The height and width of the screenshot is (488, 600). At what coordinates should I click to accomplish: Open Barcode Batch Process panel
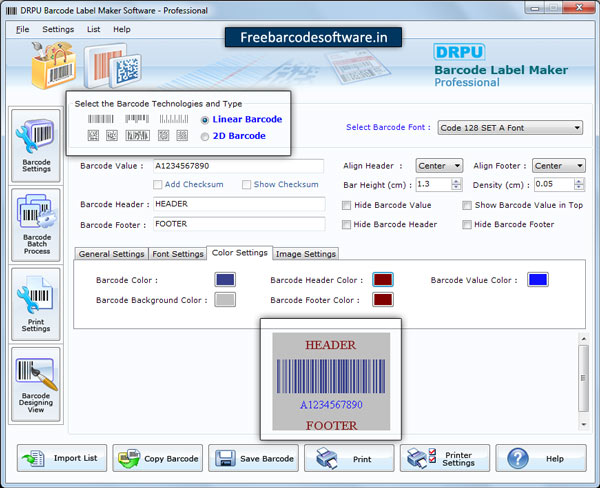pyautogui.click(x=36, y=225)
